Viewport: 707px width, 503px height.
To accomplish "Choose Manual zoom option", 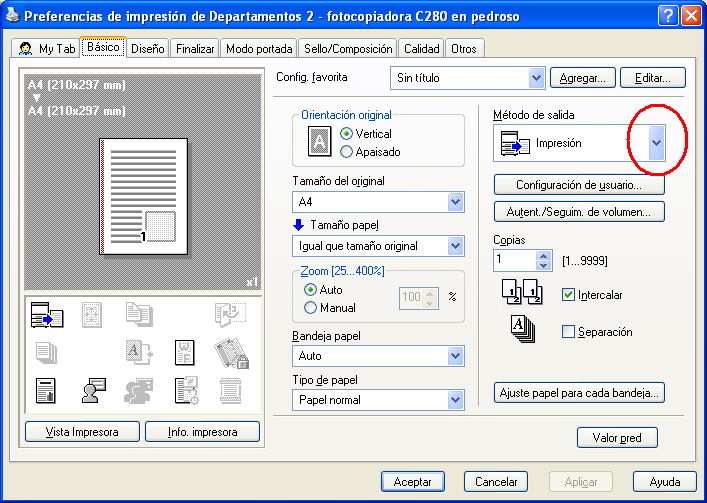I will [310, 308].
